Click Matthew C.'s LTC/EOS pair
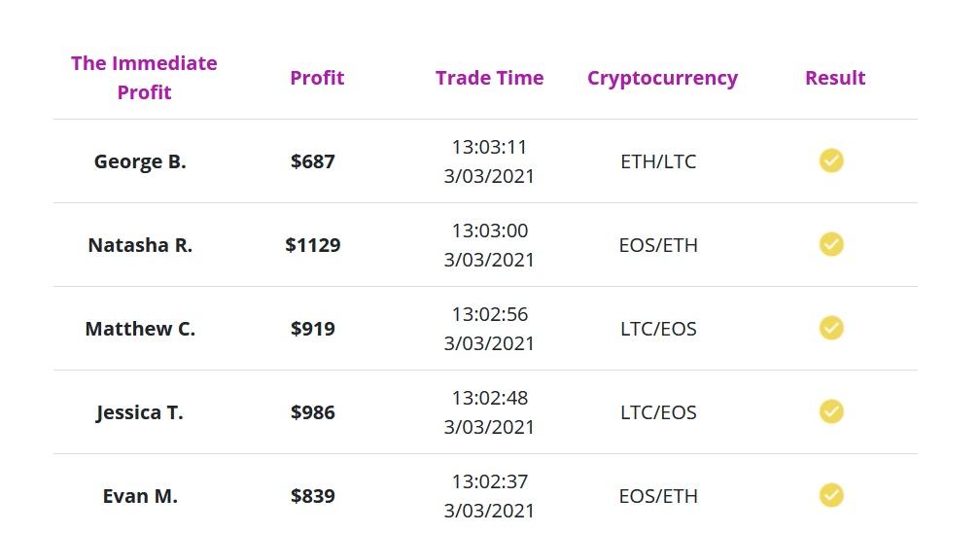 [658, 329]
